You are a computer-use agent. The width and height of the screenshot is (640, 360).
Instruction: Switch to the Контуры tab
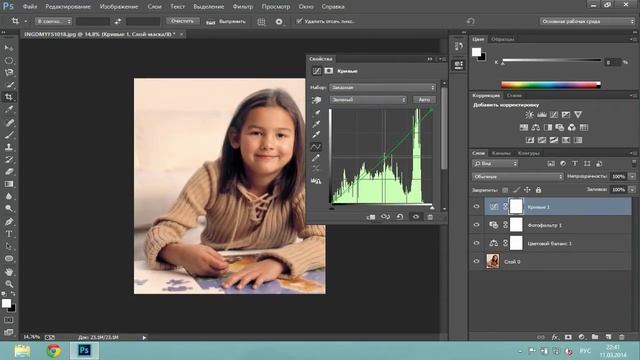point(528,153)
